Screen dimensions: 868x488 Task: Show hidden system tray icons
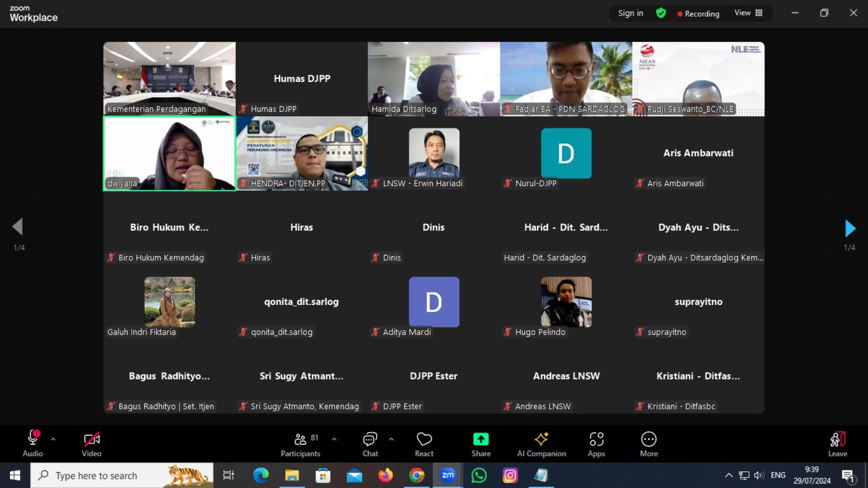tap(729, 475)
